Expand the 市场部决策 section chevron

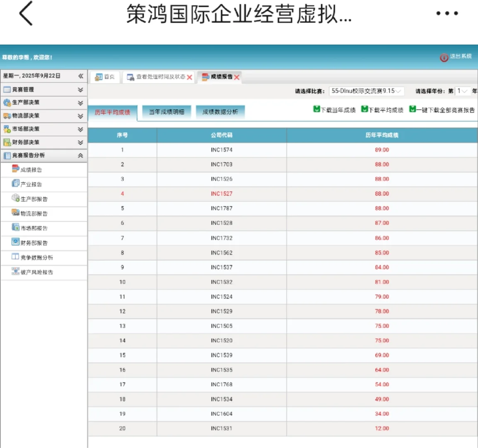click(80, 129)
